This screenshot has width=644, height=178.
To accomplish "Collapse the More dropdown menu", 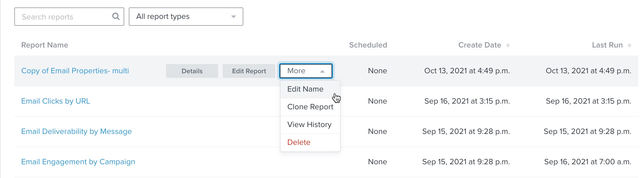I will [x=306, y=71].
